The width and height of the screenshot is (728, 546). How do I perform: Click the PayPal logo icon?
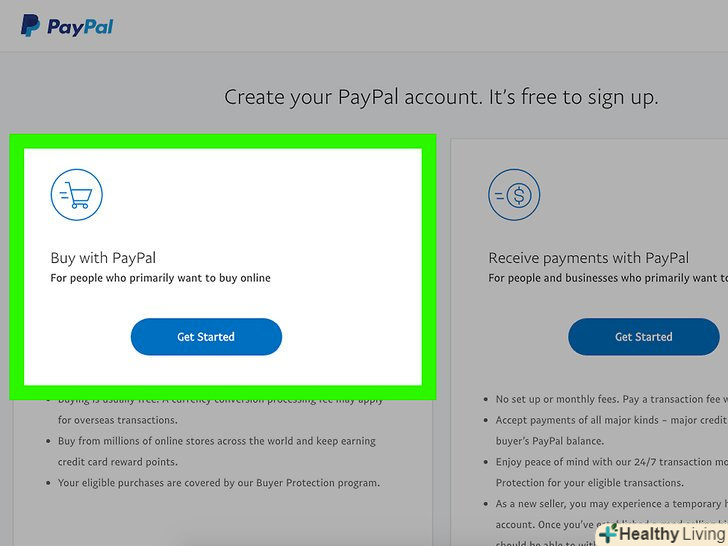30,26
